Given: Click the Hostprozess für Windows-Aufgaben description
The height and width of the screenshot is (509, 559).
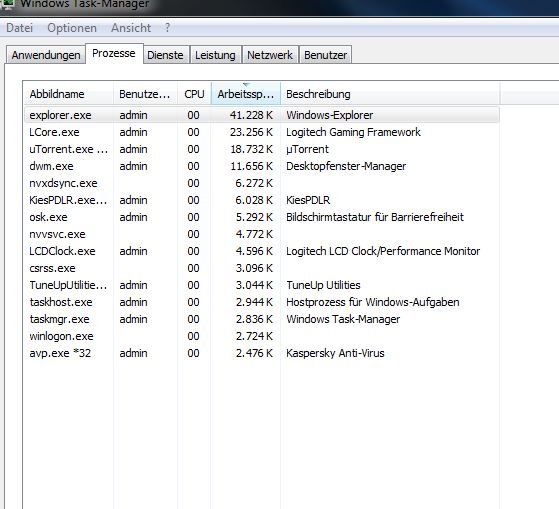Looking at the screenshot, I should point(373,302).
